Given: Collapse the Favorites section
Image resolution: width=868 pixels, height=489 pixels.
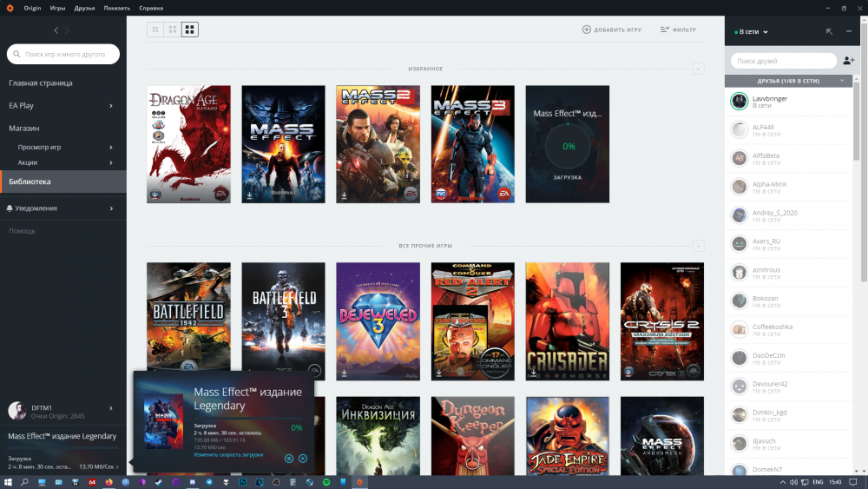Looking at the screenshot, I should pos(698,69).
